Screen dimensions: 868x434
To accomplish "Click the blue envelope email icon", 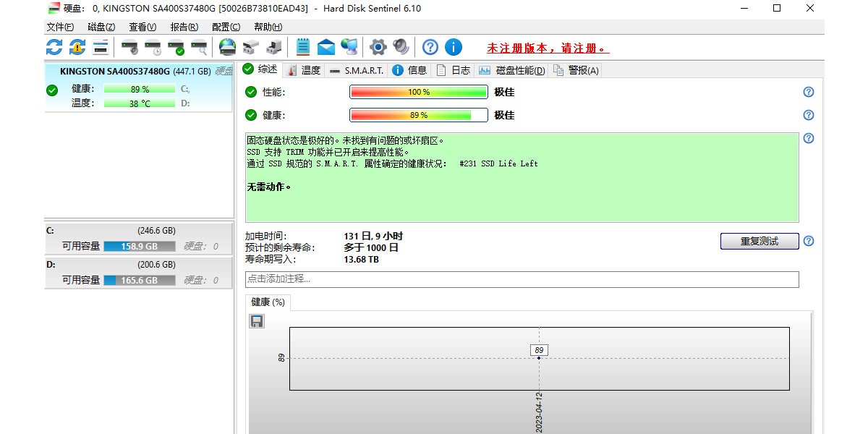I will click(326, 48).
